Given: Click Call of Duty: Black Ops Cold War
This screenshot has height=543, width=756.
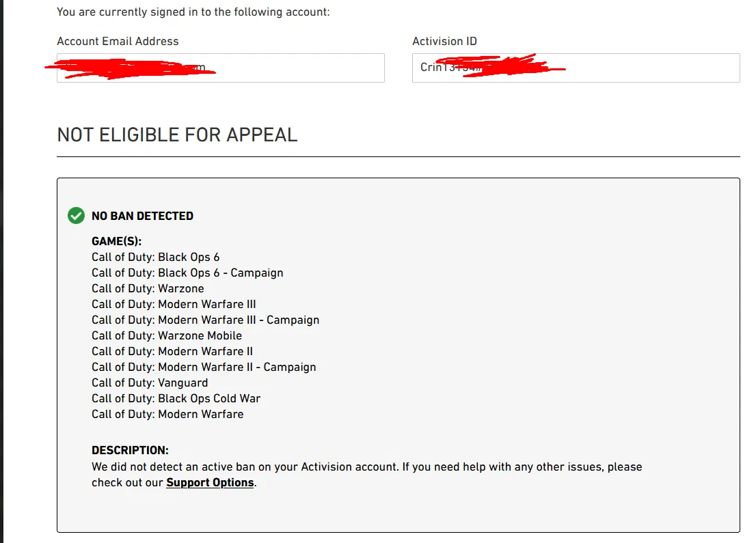Looking at the screenshot, I should point(176,398).
